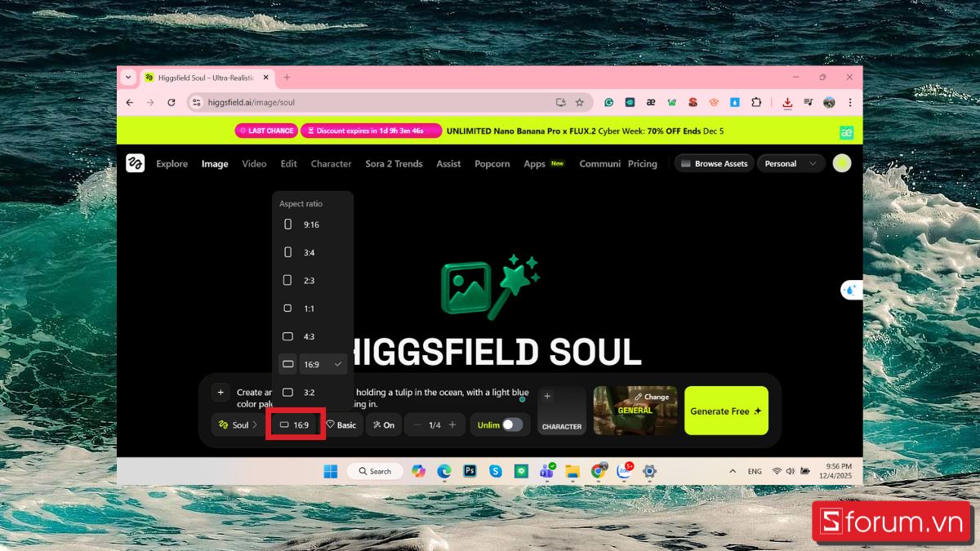The image size is (980, 551).
Task: Switch to the Video tab
Action: pyautogui.click(x=254, y=163)
